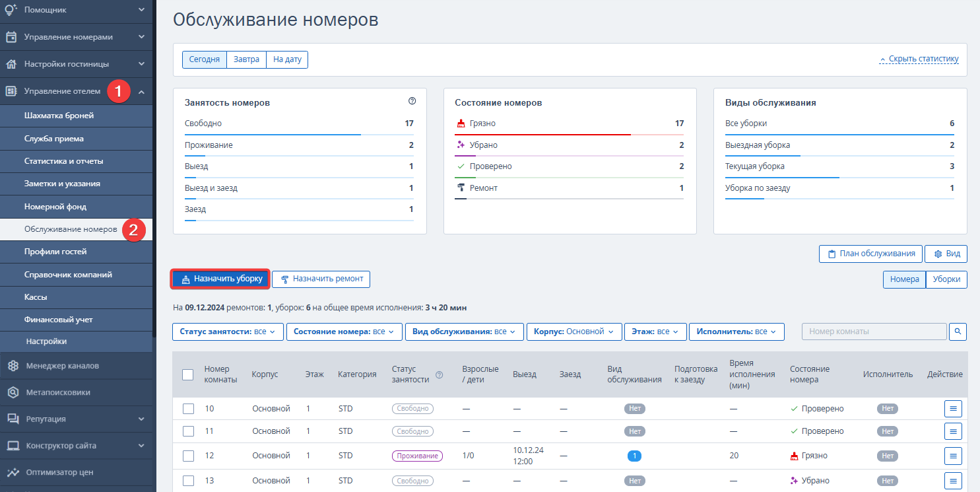Open Статус занятости filter dropdown
Viewport: 980px width, 492px height.
coord(228,332)
